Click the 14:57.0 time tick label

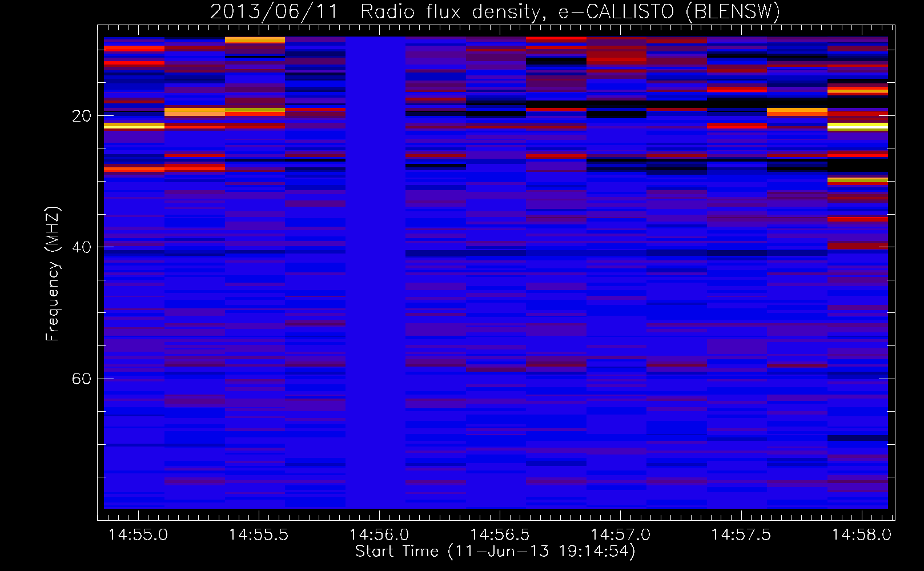pos(620,534)
